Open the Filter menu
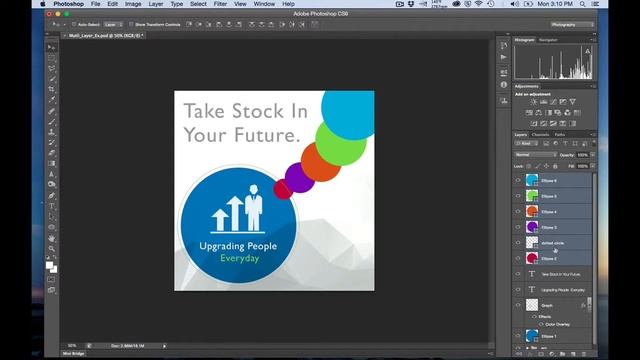Screen dimensions: 640x360 220,4
